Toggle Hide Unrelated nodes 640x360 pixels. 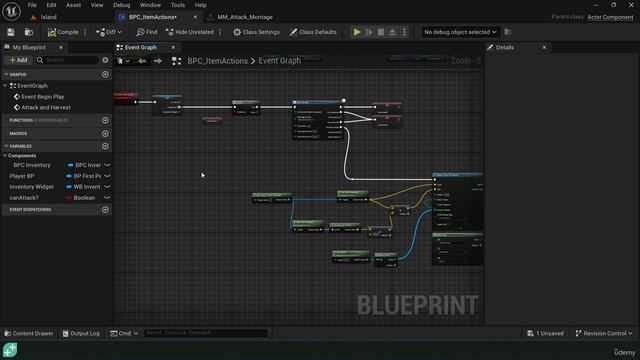[x=190, y=32]
